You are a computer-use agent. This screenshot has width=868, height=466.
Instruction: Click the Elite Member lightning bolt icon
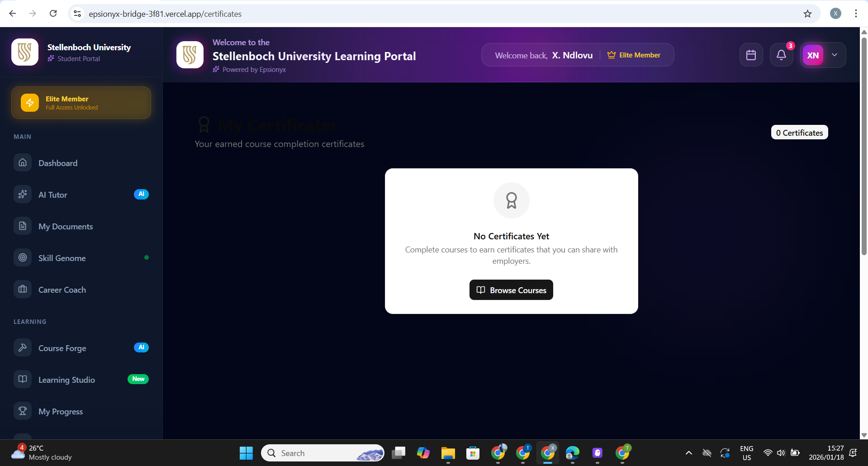(30, 103)
